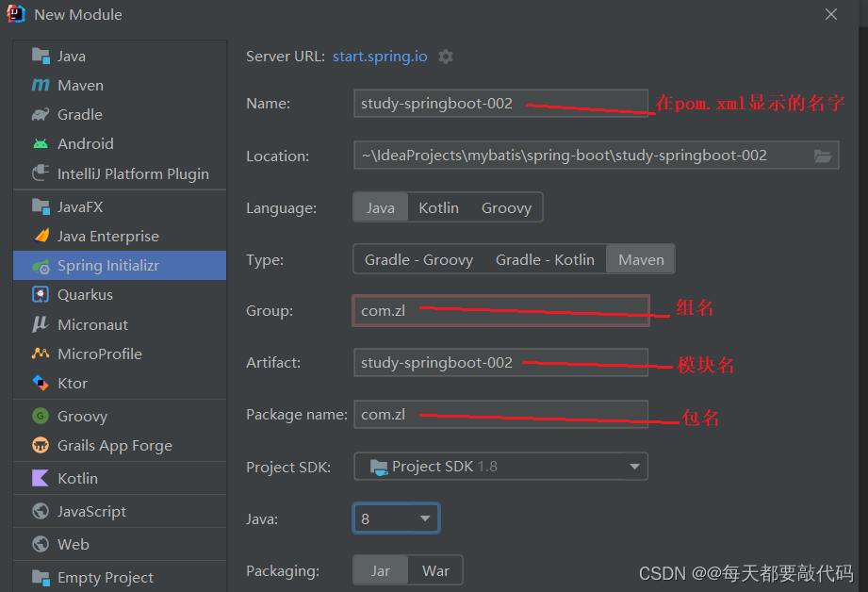Click the Empty Project folder icon
This screenshot has height=592, width=868.
41,577
